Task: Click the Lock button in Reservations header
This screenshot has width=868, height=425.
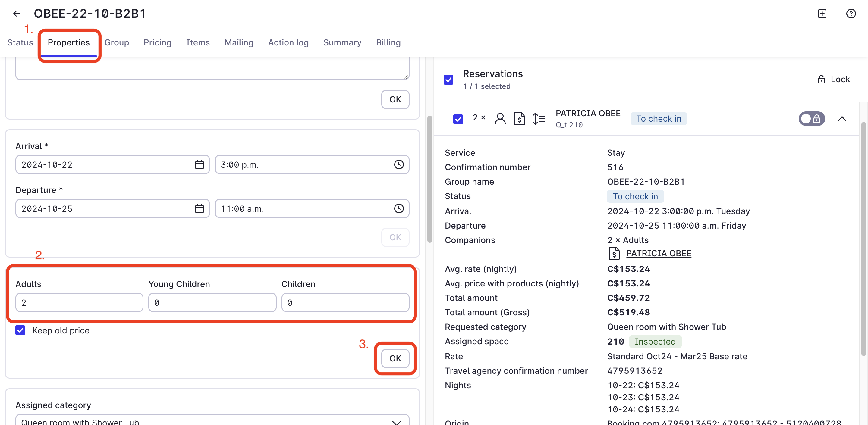Action: [833, 80]
